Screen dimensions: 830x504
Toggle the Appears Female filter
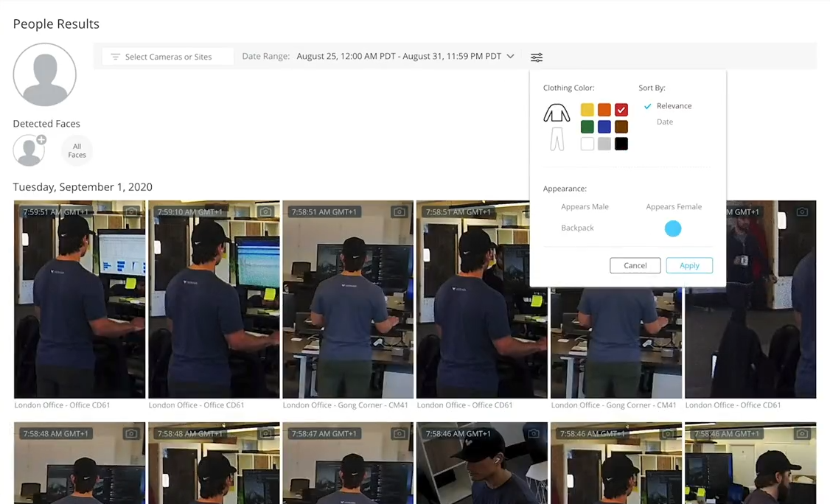(674, 207)
